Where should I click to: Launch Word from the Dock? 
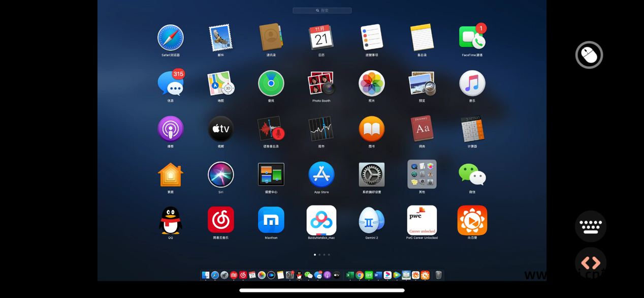click(x=378, y=275)
